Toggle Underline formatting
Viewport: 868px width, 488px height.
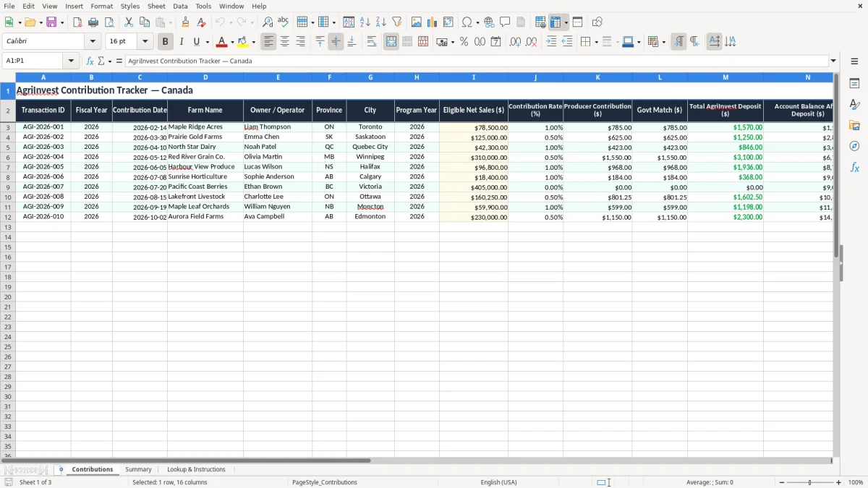coord(196,42)
